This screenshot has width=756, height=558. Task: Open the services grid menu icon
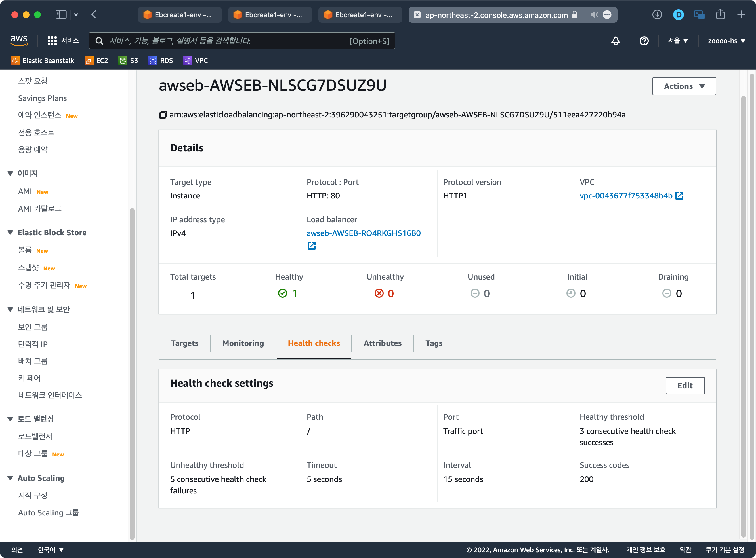(52, 41)
